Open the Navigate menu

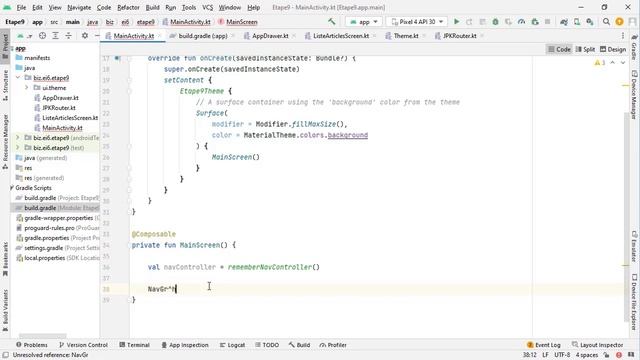pyautogui.click(x=79, y=7)
